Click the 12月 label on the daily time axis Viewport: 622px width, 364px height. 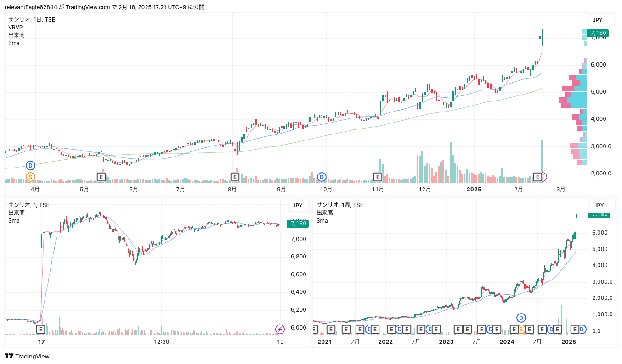[x=424, y=189]
